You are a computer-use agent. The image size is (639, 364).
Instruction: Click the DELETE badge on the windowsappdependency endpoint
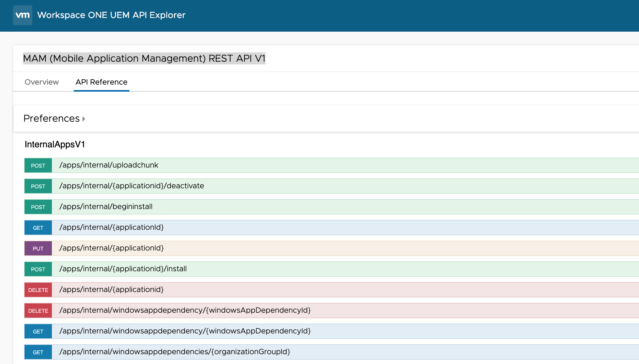[x=38, y=311]
